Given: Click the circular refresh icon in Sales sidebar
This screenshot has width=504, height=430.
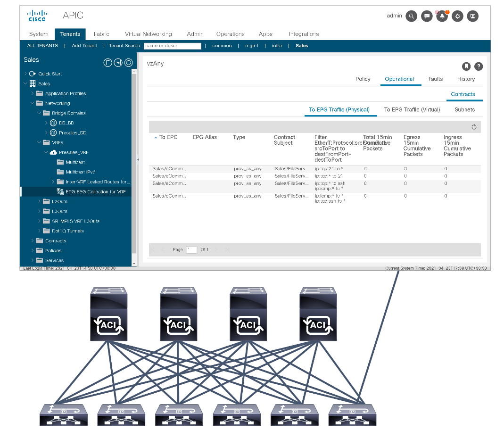Looking at the screenshot, I should tap(128, 62).
